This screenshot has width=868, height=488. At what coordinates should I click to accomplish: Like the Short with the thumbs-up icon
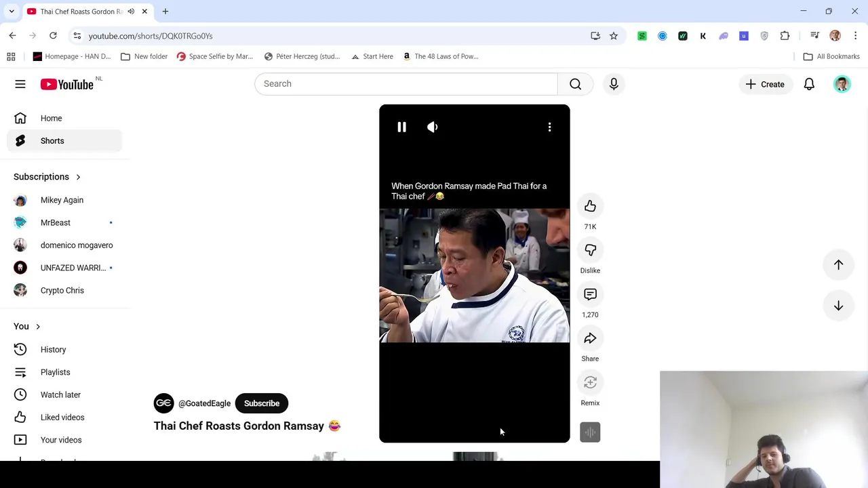590,206
